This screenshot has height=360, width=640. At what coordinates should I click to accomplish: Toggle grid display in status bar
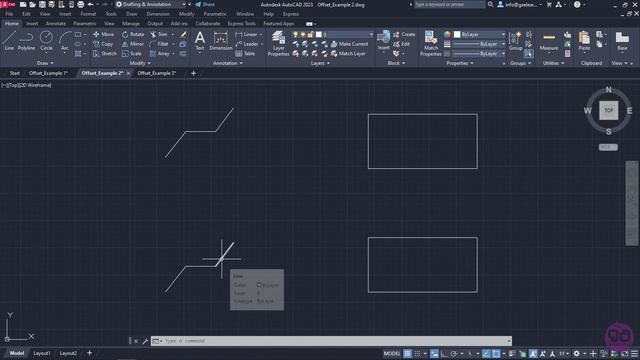(x=407, y=353)
